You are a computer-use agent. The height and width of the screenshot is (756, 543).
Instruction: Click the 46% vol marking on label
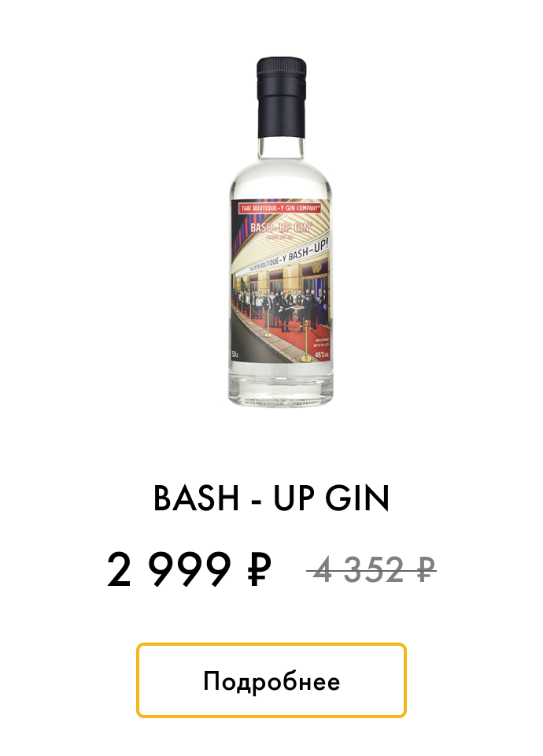click(322, 355)
